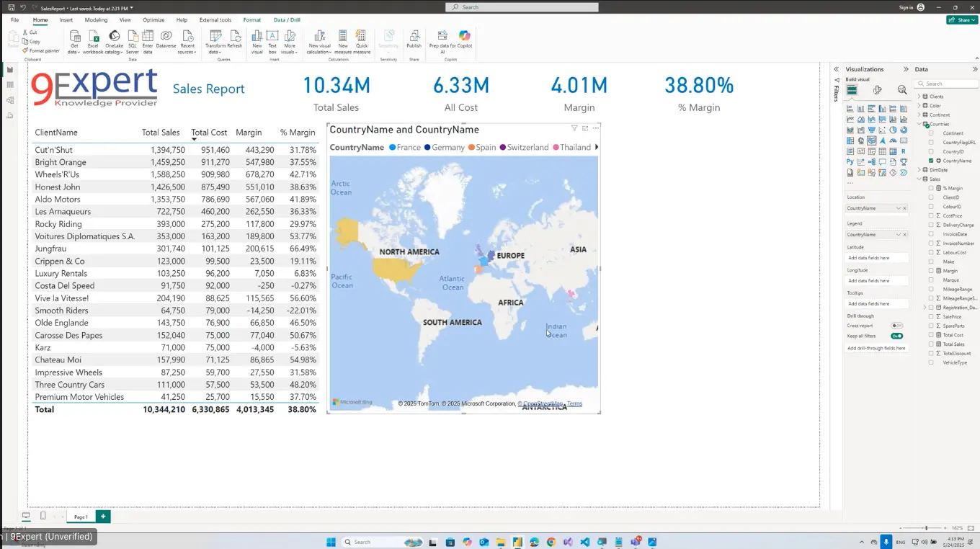Image resolution: width=980 pixels, height=549 pixels.
Task: Expand the Continent table
Action: click(x=919, y=115)
